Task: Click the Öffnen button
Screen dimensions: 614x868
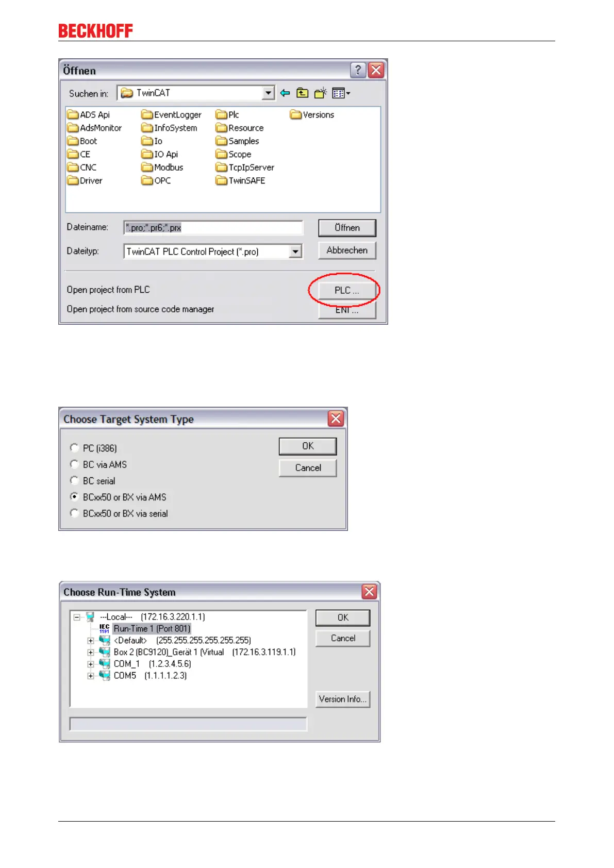Action: click(347, 228)
